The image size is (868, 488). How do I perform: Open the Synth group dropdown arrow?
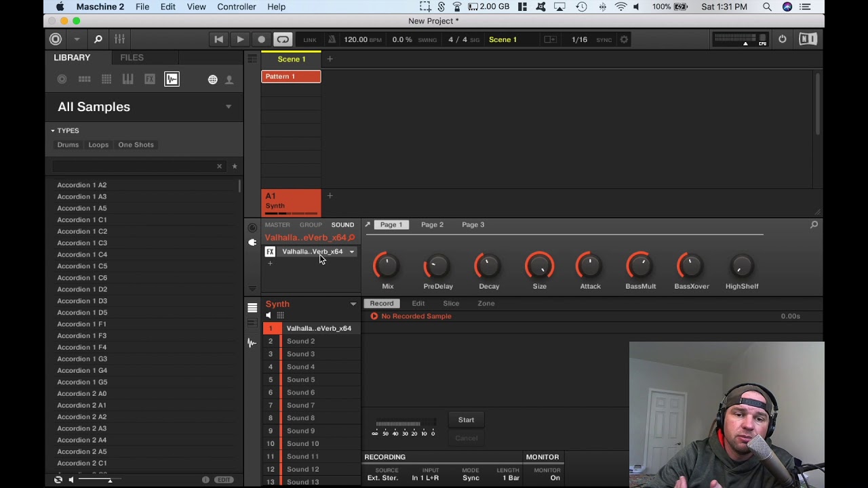point(353,304)
